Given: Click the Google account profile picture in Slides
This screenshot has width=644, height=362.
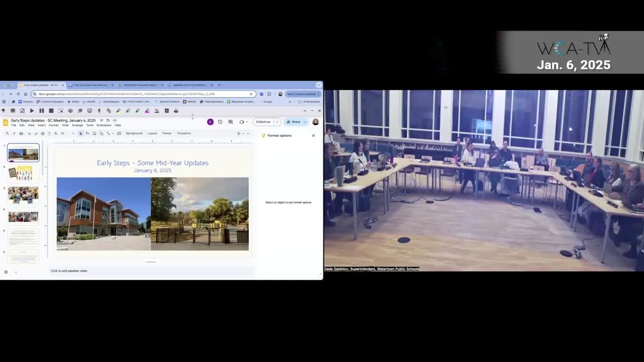Looking at the screenshot, I should click(315, 122).
